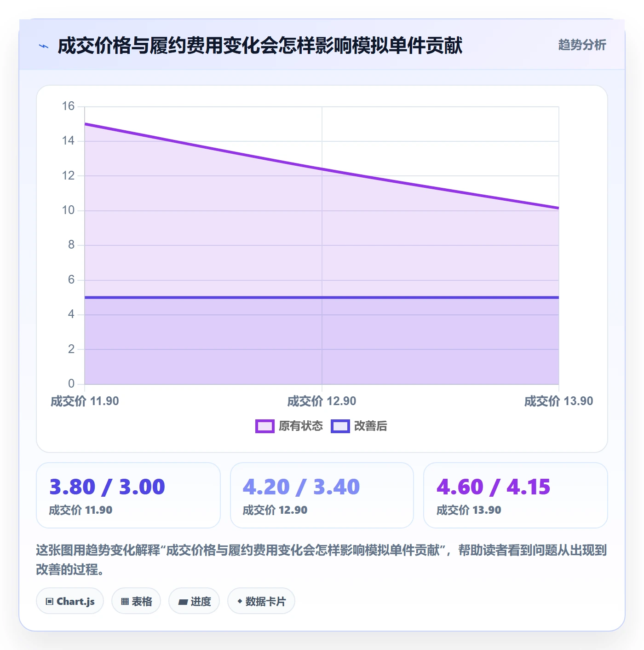Click y-axis value 16
The image size is (644, 650).
click(68, 106)
